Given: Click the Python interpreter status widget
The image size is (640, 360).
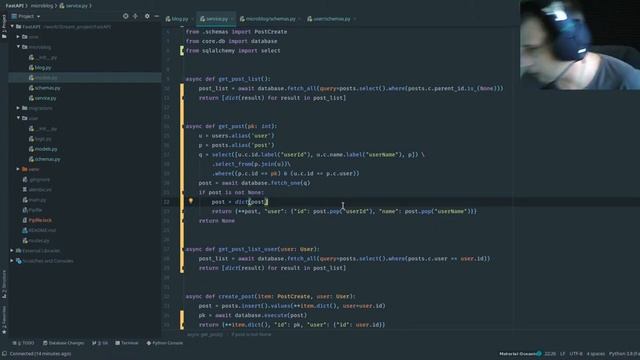Looking at the screenshot, I should pos(624,353).
